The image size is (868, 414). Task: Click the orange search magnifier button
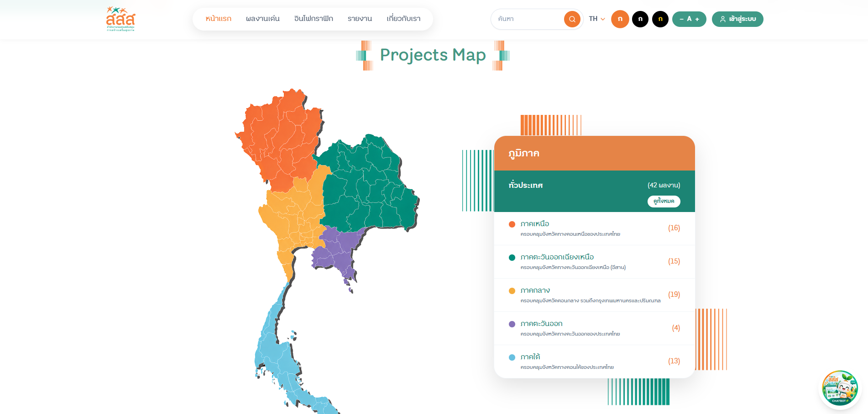pos(572,19)
